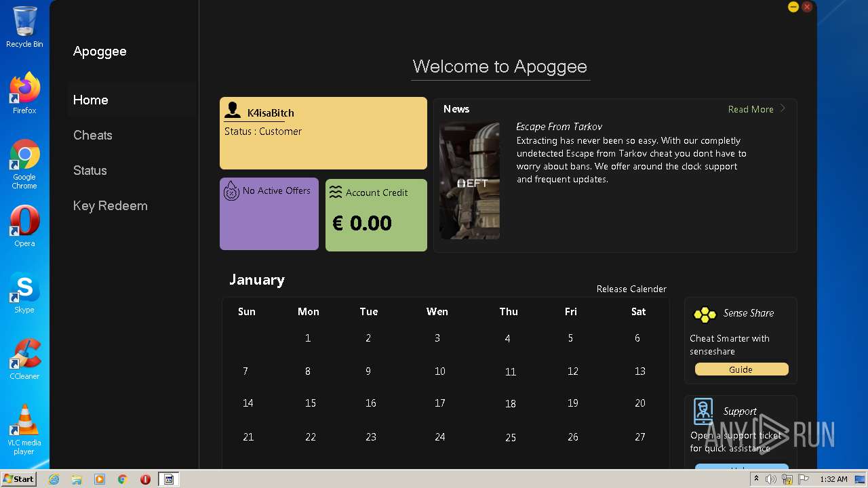
Task: Select the active Apoggee taskbar item
Action: 169,479
